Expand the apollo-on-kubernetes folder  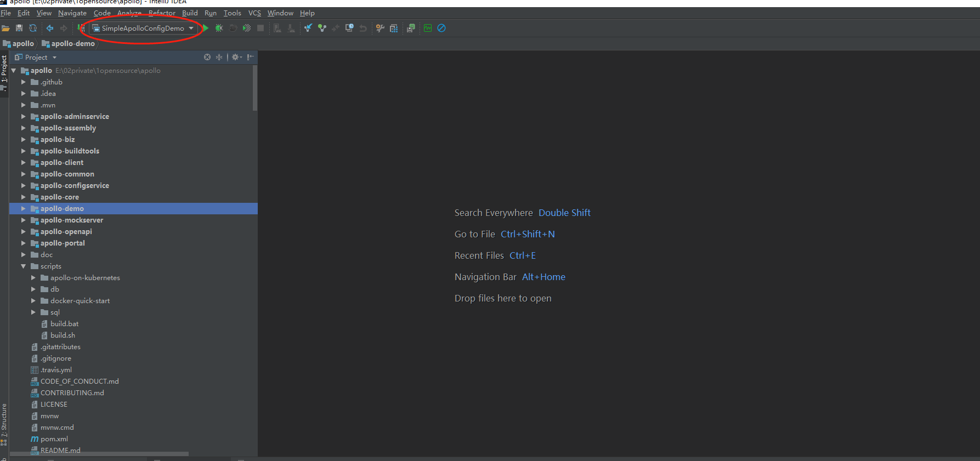(x=33, y=278)
